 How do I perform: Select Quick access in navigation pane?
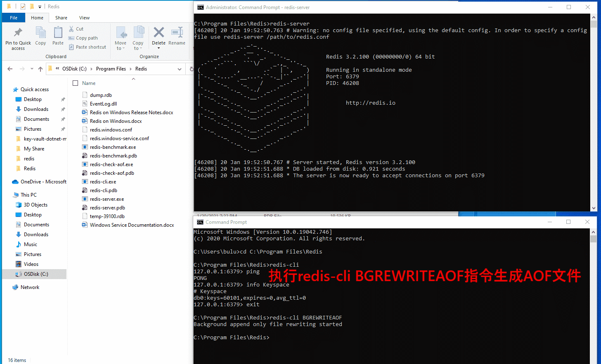tap(35, 89)
